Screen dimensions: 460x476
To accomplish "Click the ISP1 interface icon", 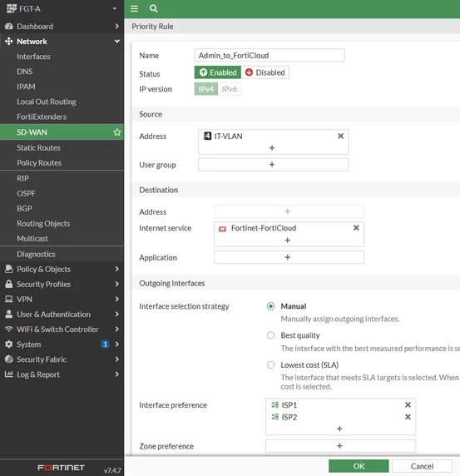I will [275, 404].
